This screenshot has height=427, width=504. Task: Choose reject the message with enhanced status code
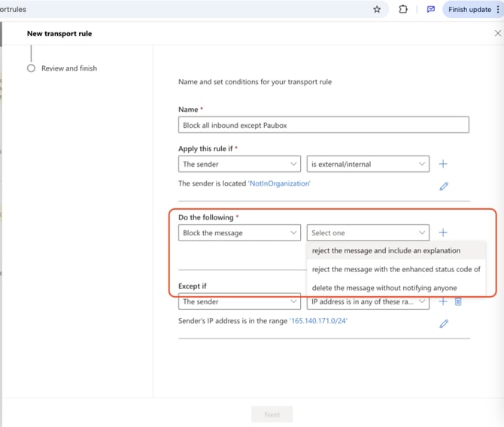[x=396, y=269]
